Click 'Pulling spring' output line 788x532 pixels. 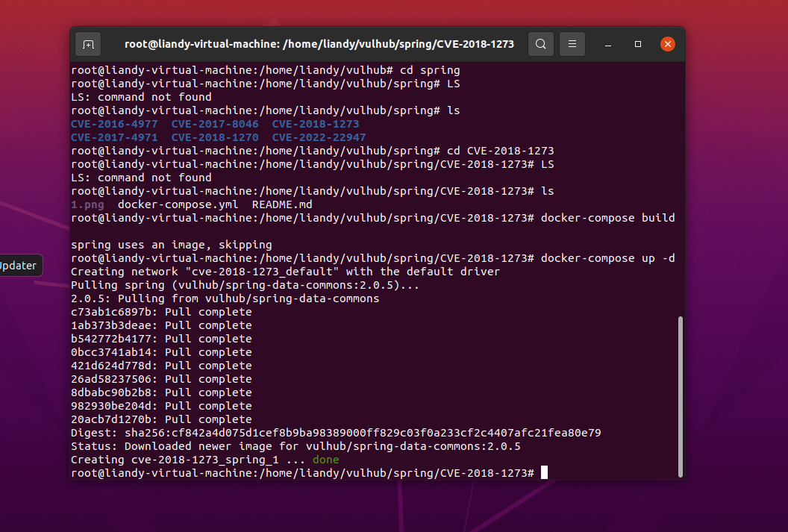click(245, 285)
